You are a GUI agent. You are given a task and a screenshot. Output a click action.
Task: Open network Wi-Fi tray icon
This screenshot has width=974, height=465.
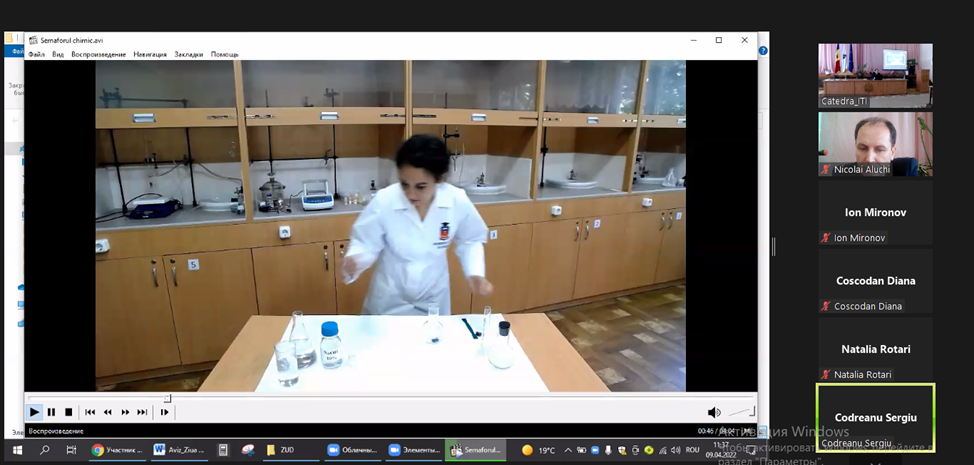coord(663,450)
